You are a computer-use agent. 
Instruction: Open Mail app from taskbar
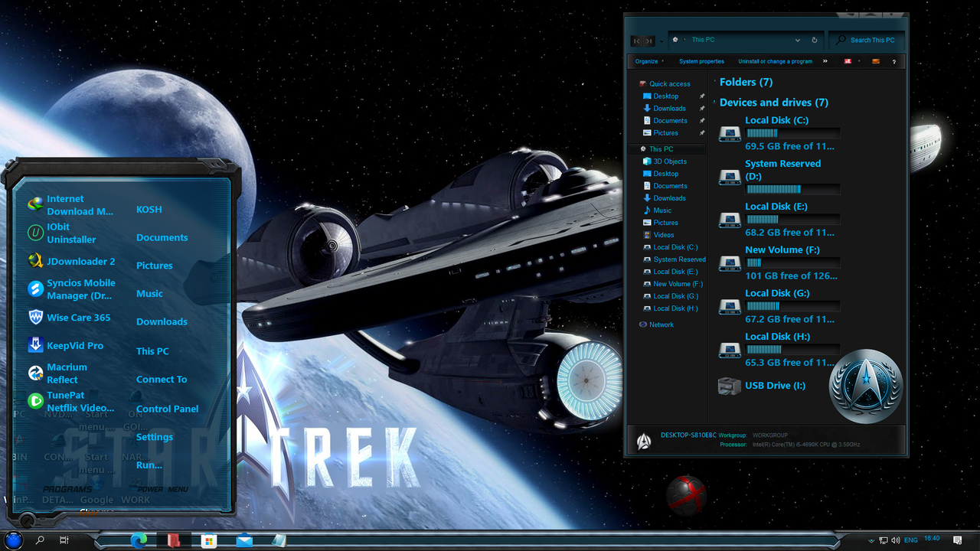coord(244,540)
